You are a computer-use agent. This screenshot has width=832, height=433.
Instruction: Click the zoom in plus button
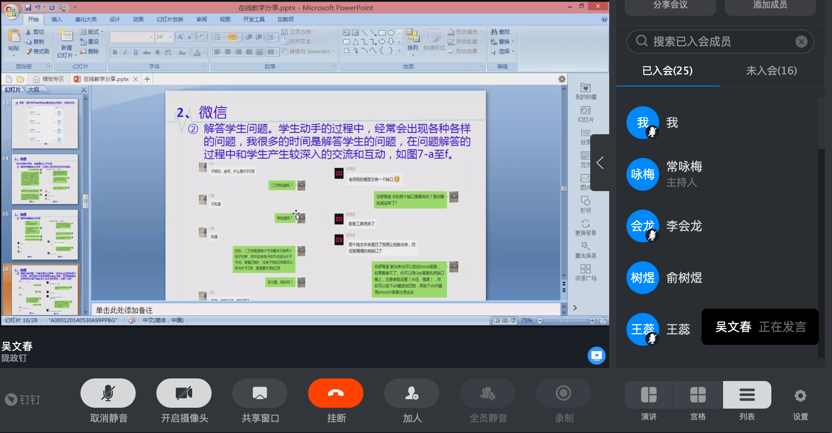592,321
